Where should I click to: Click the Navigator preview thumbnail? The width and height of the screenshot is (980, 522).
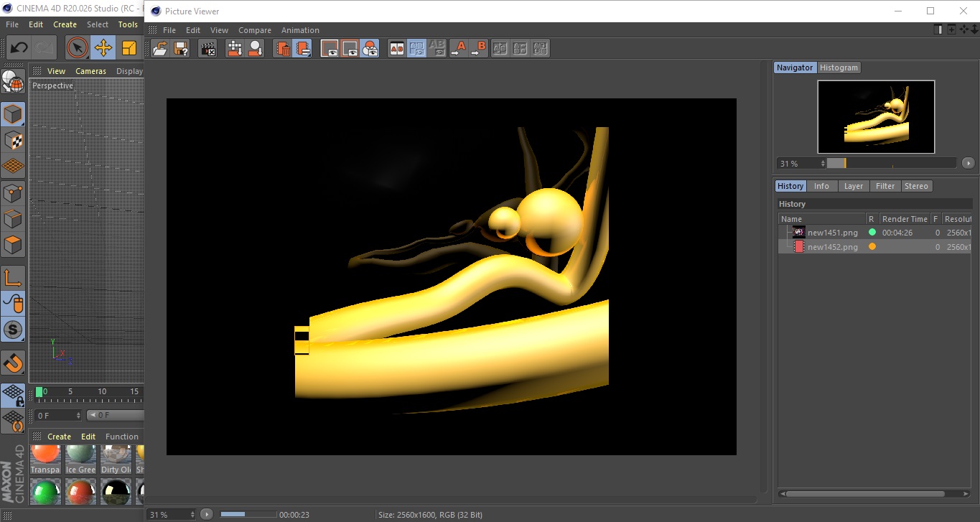point(876,116)
